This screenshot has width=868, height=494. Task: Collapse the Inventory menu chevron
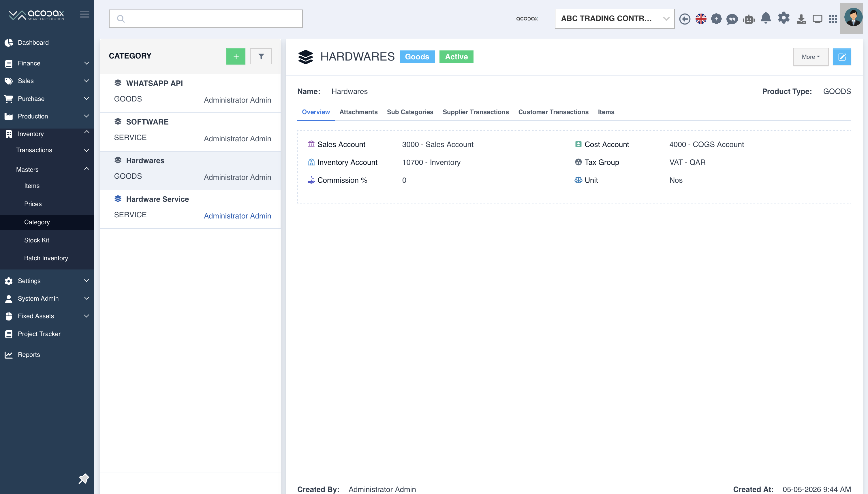point(87,132)
